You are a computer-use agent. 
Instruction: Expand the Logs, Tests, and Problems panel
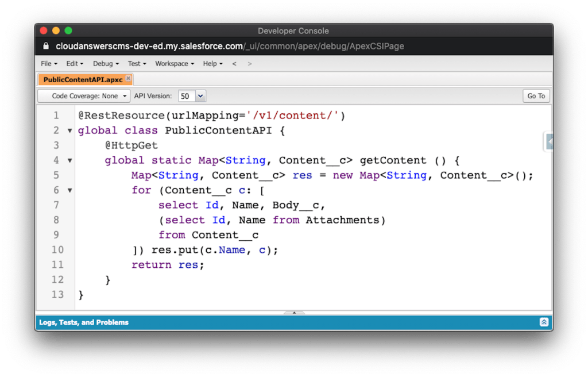544,322
